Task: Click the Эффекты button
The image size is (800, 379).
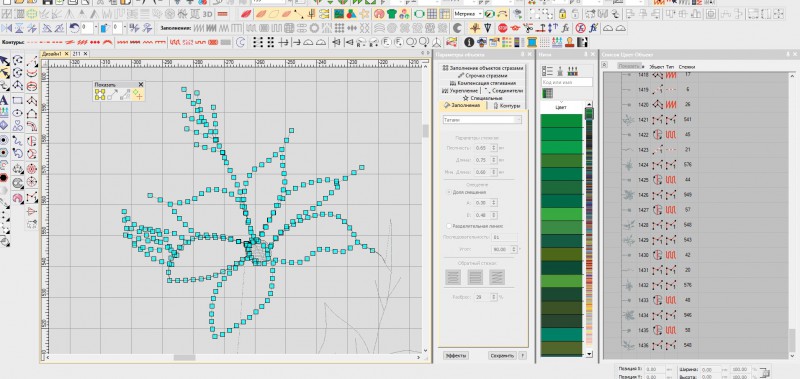Action: [456, 356]
